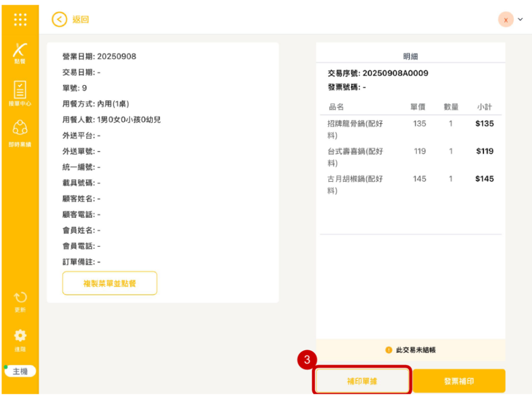This screenshot has width=532, height=399.
Task: Click the 發票補印 invoice reprint button
Action: tap(459, 381)
